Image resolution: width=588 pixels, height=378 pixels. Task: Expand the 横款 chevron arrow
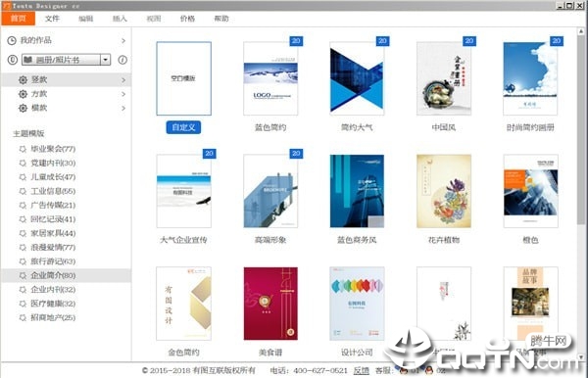pyautogui.click(x=123, y=109)
